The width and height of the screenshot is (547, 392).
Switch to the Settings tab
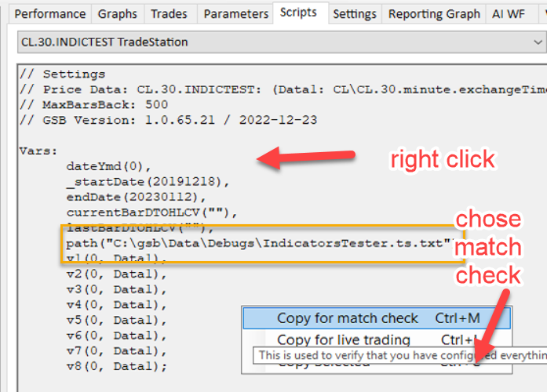[x=354, y=14]
